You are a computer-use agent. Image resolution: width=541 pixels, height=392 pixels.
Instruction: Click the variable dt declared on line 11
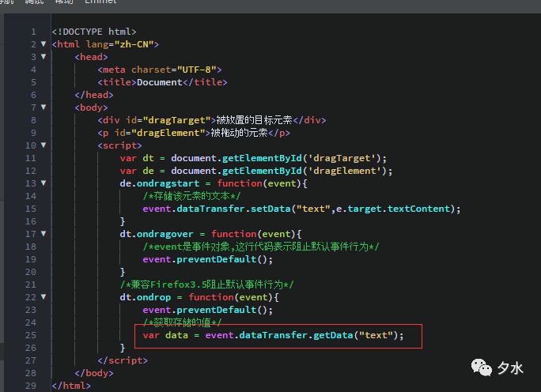tap(148, 158)
